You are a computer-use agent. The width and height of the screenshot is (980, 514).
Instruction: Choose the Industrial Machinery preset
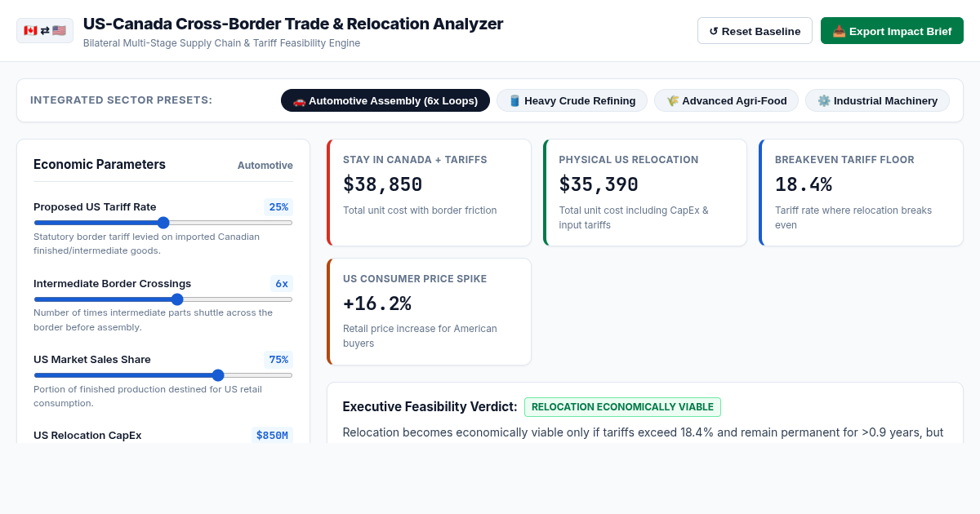(877, 100)
